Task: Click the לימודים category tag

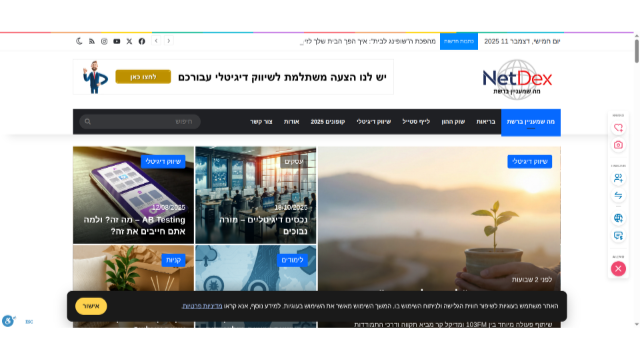Action: pyautogui.click(x=292, y=260)
